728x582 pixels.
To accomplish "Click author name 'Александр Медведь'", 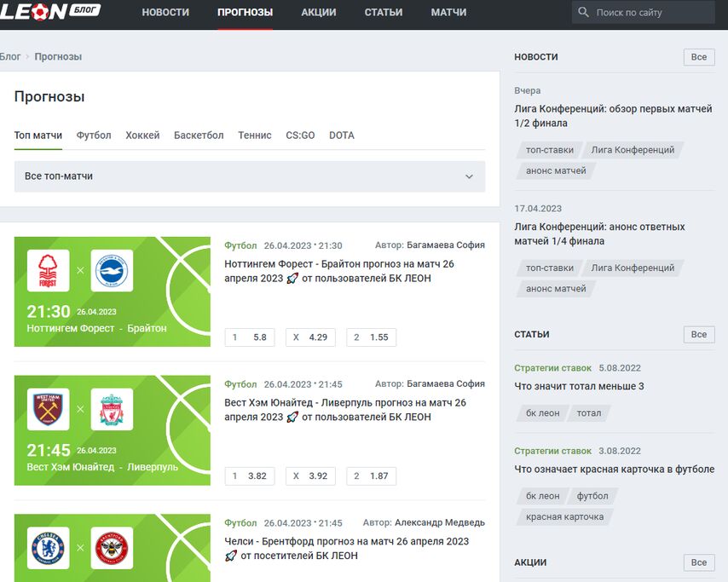I will click(x=440, y=522).
